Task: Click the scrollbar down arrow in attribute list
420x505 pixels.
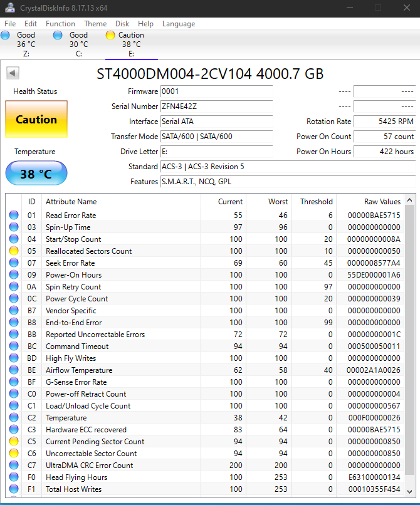Action: pos(410,491)
